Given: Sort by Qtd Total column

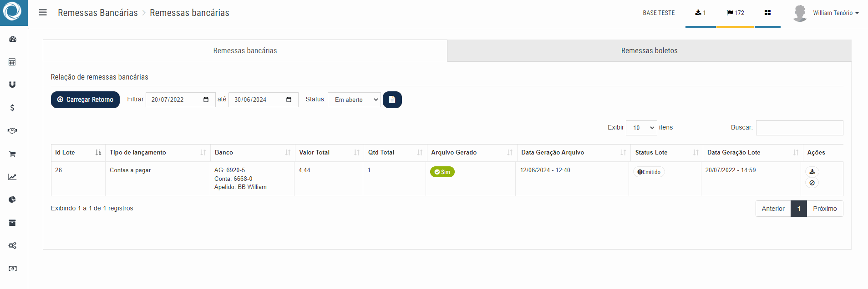Looking at the screenshot, I should [395, 153].
